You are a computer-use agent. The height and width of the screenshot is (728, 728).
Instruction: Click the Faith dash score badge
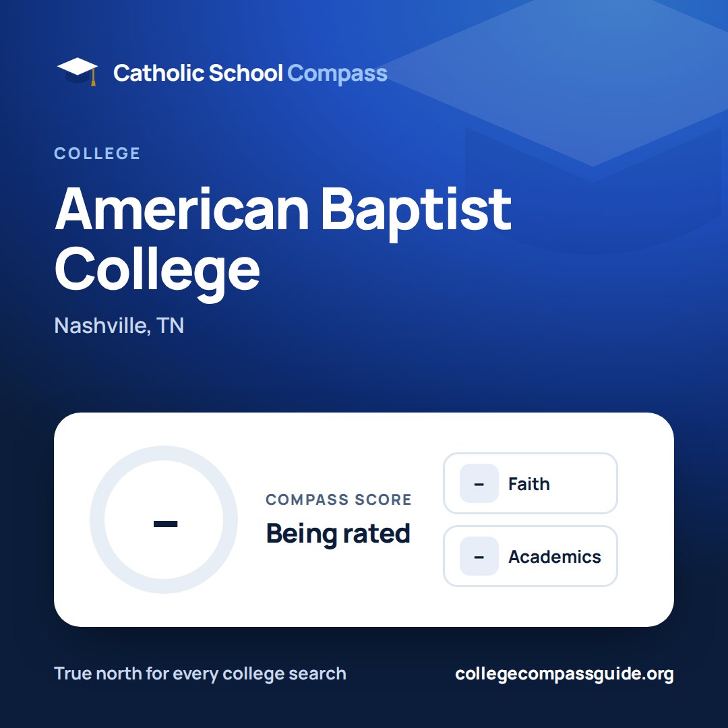[479, 483]
